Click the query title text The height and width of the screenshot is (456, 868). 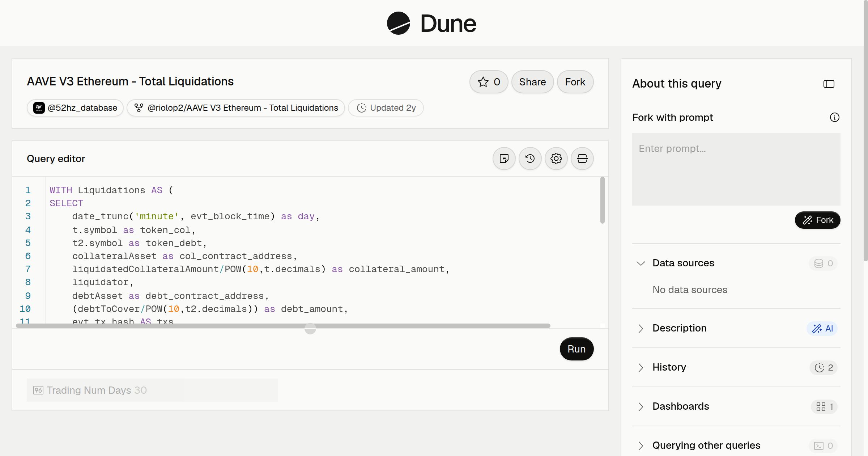(130, 81)
